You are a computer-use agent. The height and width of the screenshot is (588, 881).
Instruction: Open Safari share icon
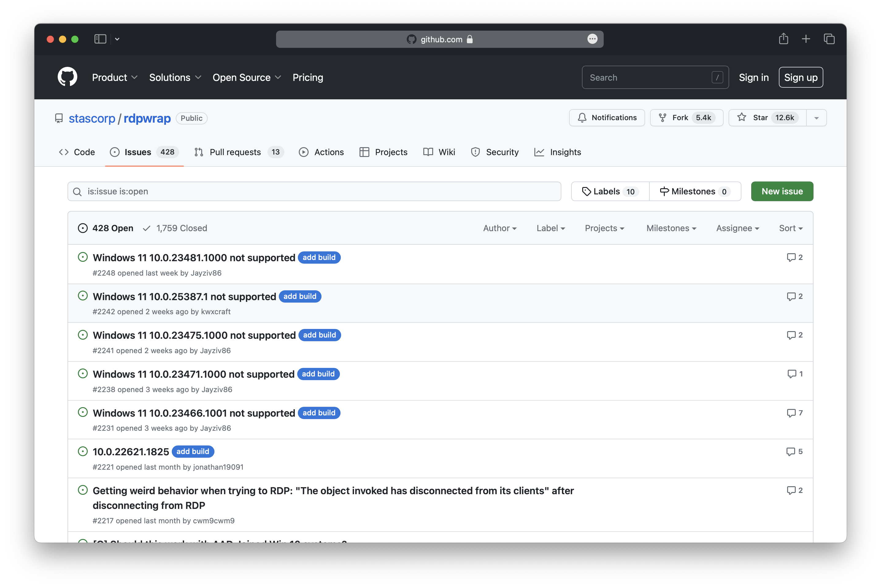(783, 39)
